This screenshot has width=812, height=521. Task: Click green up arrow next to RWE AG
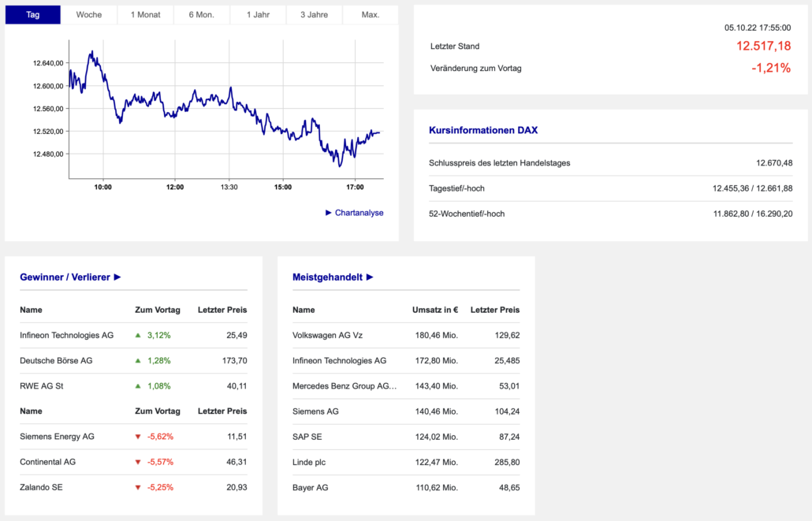click(x=138, y=386)
